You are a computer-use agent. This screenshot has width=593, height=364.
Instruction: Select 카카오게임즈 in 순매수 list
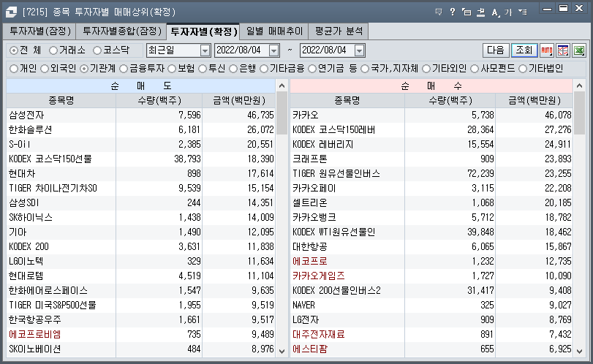click(x=319, y=276)
